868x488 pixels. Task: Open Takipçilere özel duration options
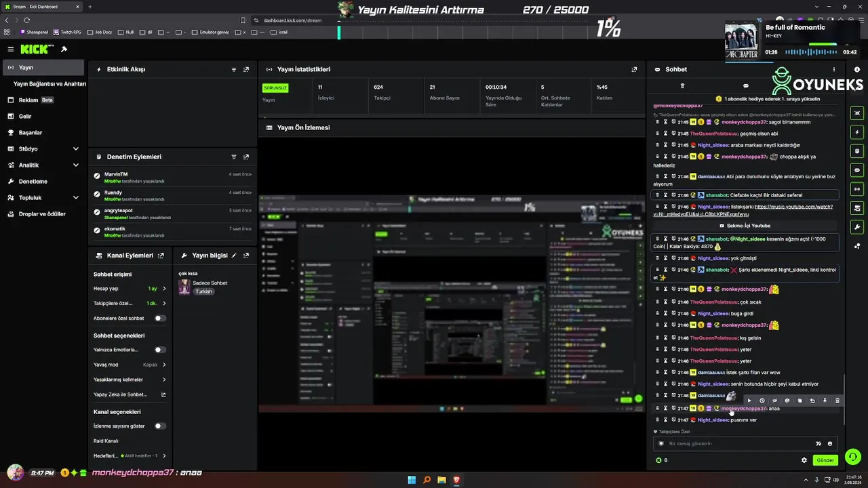[130, 304]
